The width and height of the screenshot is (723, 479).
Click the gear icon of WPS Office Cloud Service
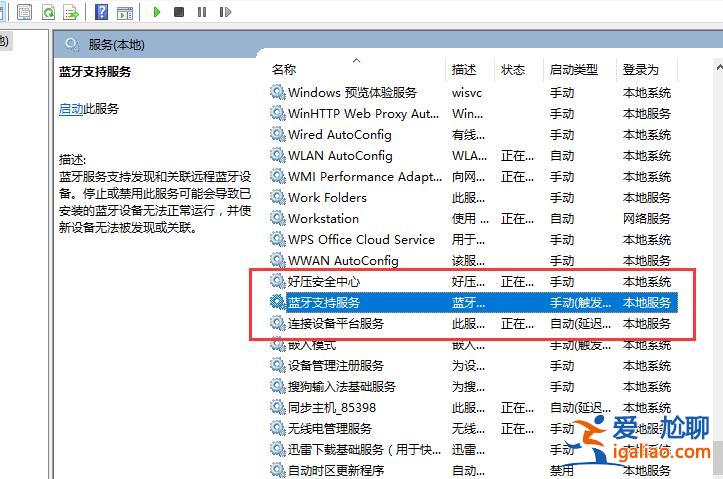(278, 239)
